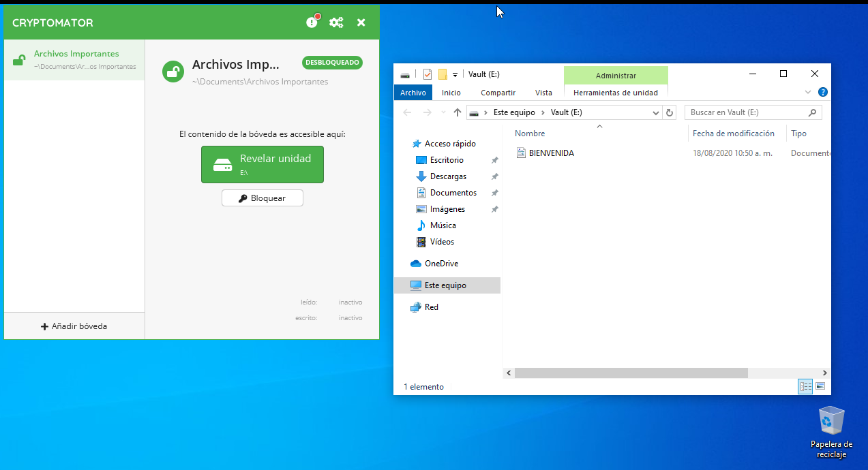Sort by Nombre column header
Viewport: 868px width, 470px height.
click(x=530, y=134)
